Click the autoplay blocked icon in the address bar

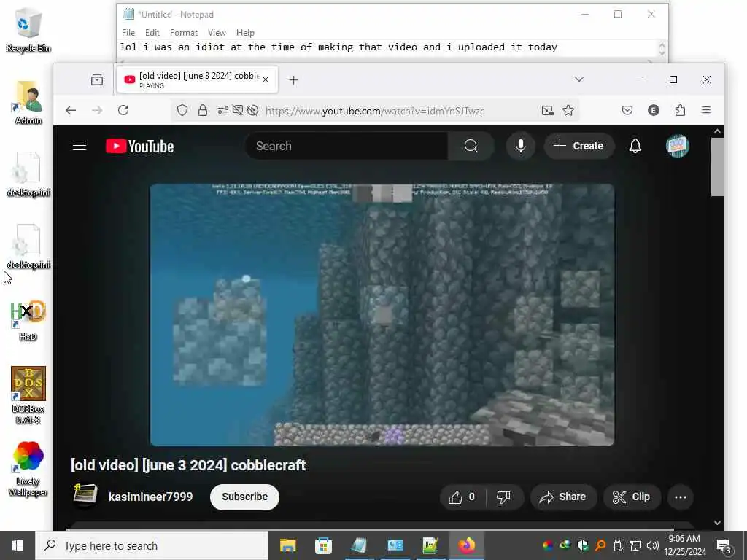253,111
